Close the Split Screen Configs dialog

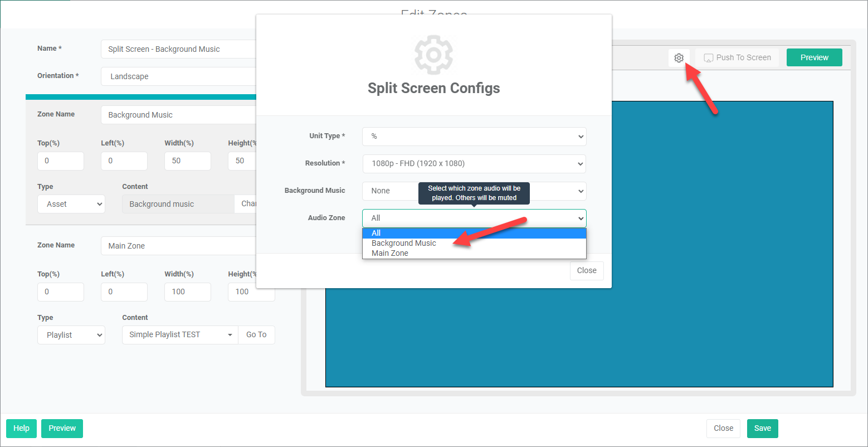pos(587,270)
